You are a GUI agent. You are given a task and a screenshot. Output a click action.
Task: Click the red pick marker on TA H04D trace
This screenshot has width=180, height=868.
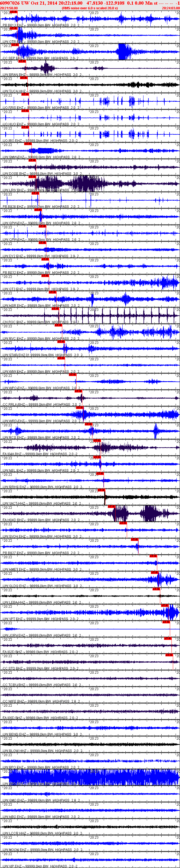coord(112,507)
